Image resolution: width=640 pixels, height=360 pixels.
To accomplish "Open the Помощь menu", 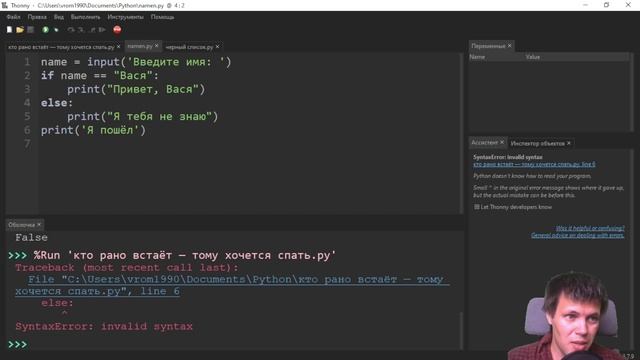I will point(162,17).
